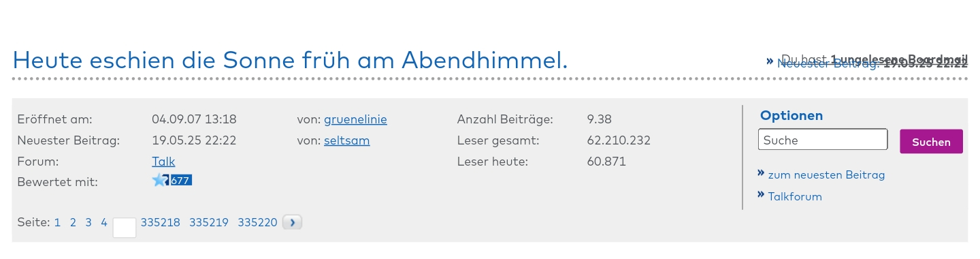Open thread title 'Heute eschien die Sonne'
The height and width of the screenshot is (259, 980).
tap(290, 61)
